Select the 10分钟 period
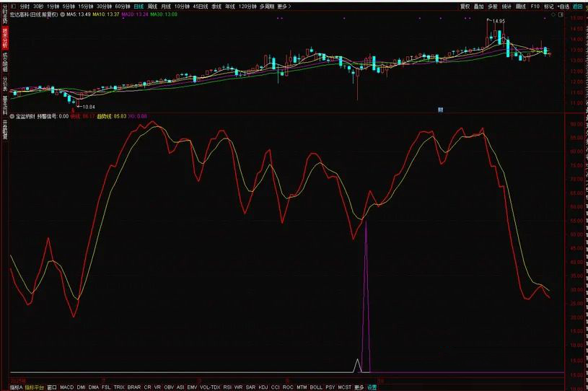588x391 pixels. tap(182, 6)
